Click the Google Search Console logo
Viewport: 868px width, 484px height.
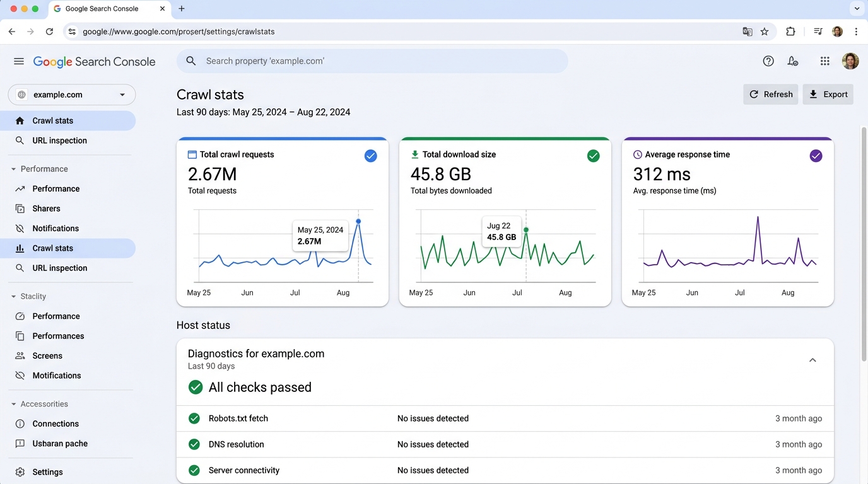tap(94, 62)
